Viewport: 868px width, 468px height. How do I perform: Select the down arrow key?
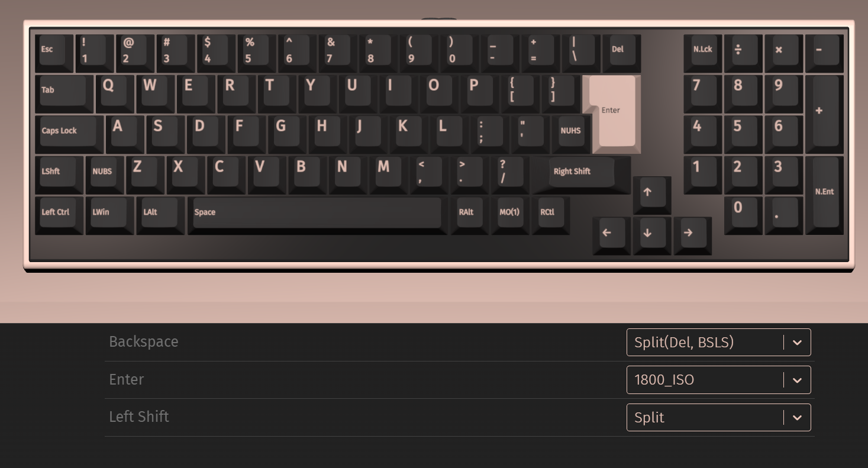[x=652, y=235]
